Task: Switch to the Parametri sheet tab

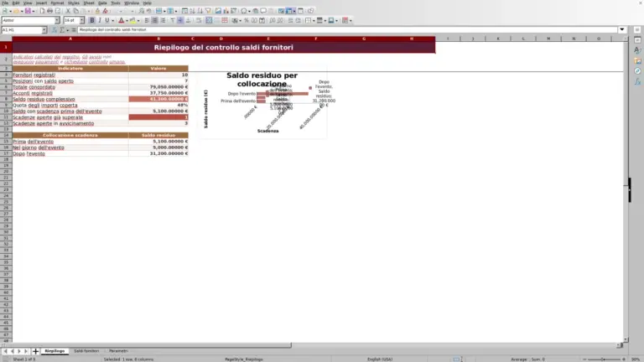Action: click(118, 351)
